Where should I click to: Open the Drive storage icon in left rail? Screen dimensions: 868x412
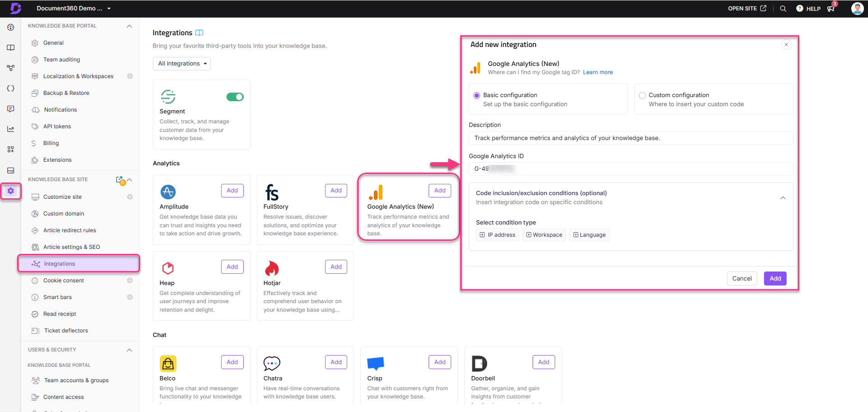pyautogui.click(x=11, y=170)
